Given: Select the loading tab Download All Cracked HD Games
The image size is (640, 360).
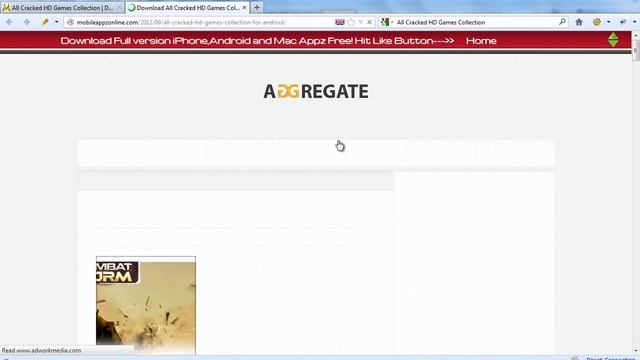Looking at the screenshot, I should click(x=187, y=8).
